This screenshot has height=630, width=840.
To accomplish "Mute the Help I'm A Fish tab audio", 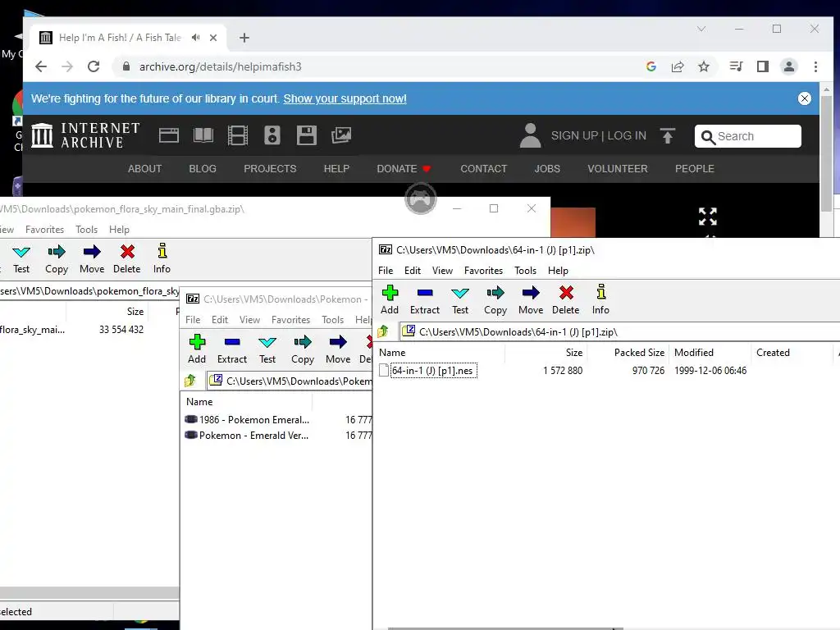I will coord(195,38).
